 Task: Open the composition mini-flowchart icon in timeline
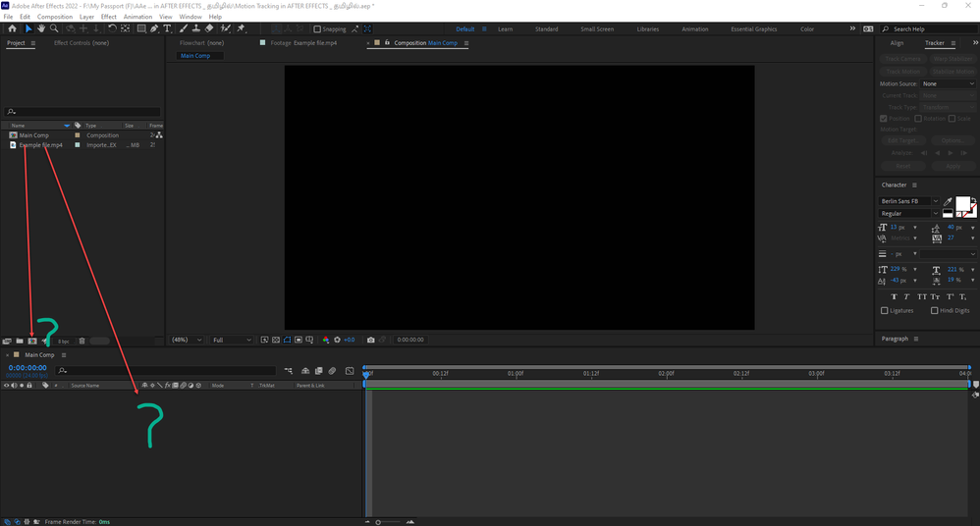pos(288,371)
